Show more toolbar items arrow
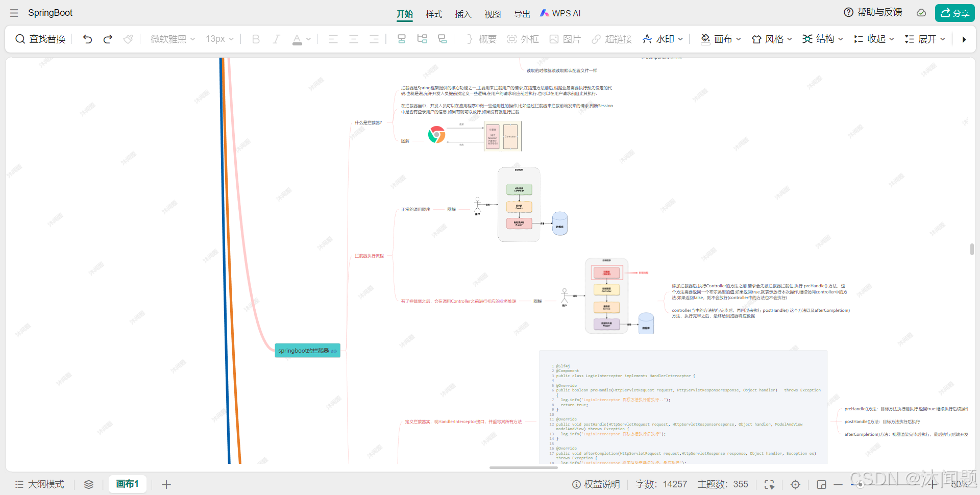980x495 pixels. [x=964, y=39]
